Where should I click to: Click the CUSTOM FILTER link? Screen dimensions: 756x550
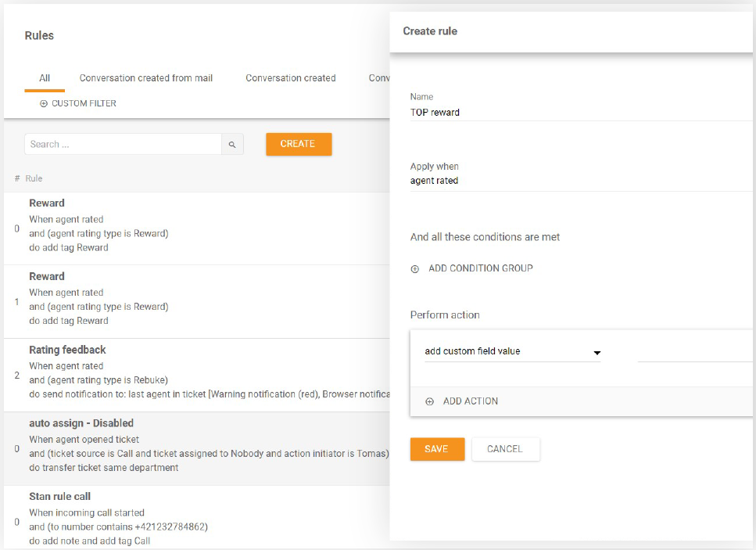tap(84, 104)
